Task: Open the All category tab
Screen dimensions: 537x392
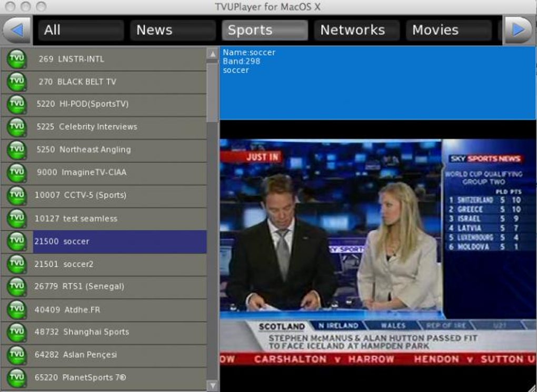Action: (81, 30)
